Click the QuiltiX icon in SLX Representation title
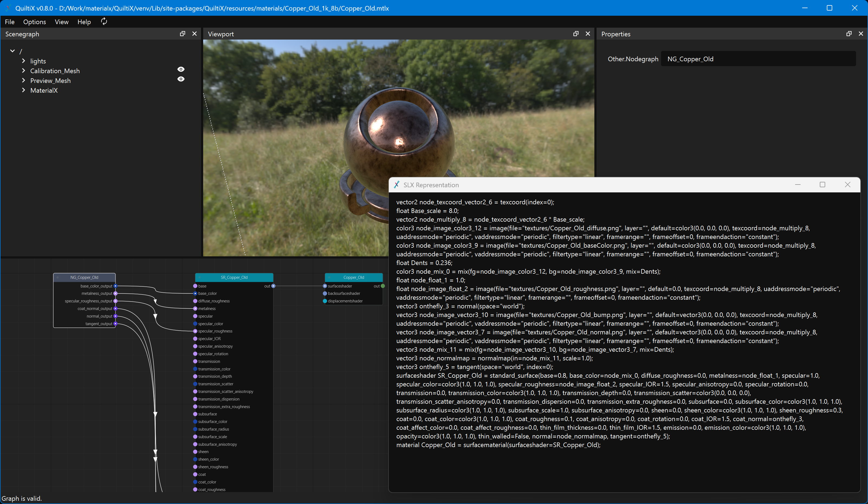Image resolution: width=868 pixels, height=504 pixels. point(397,185)
